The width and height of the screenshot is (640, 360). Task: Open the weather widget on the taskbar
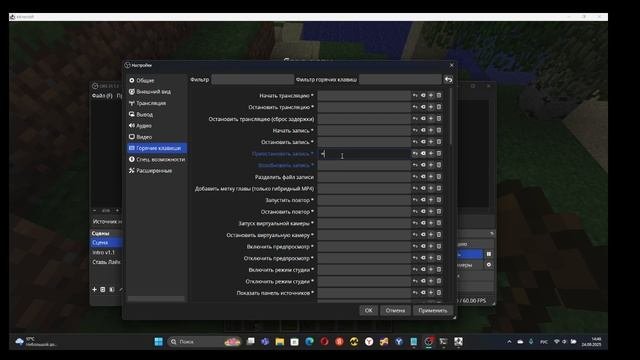coord(36,342)
